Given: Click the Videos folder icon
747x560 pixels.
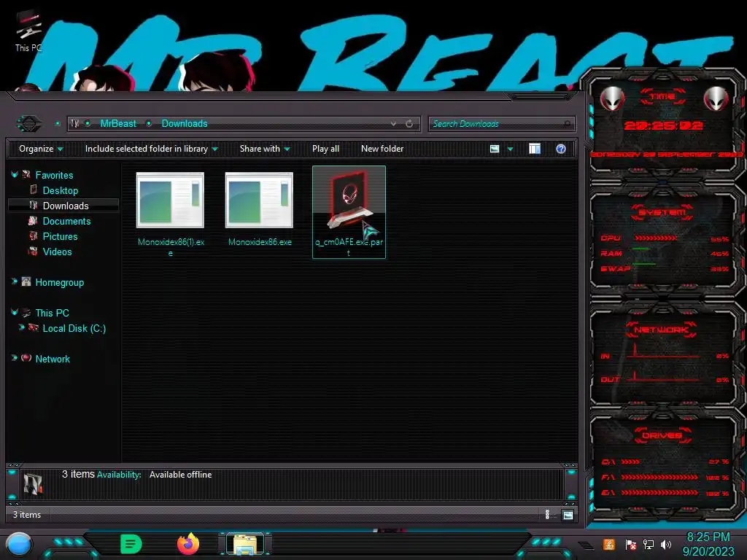Looking at the screenshot, I should [33, 251].
